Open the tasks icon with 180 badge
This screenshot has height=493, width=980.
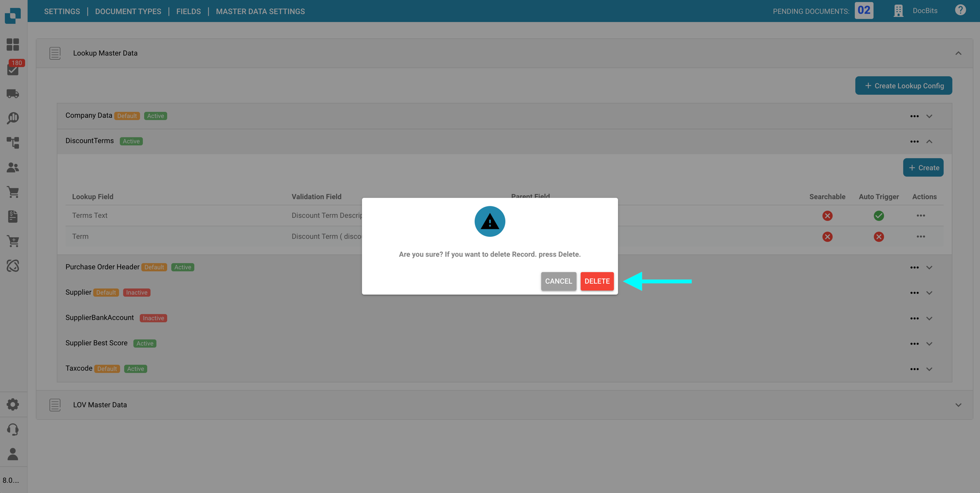pyautogui.click(x=13, y=69)
